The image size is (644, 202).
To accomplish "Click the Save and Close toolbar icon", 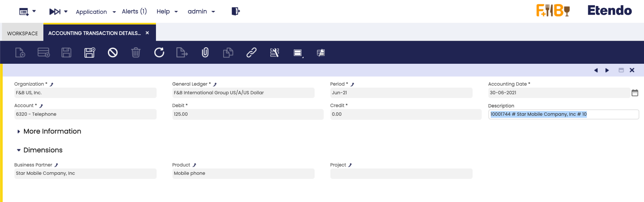I will coord(89,53).
